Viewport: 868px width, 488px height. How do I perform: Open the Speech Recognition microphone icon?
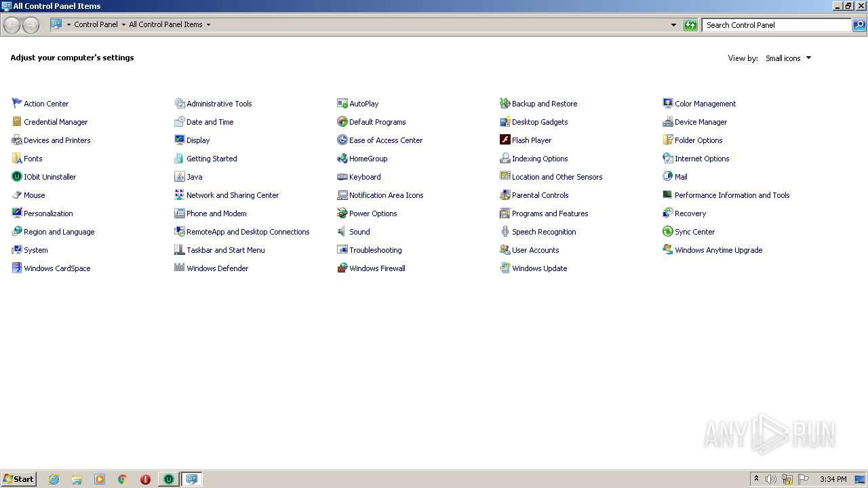[x=505, y=231]
